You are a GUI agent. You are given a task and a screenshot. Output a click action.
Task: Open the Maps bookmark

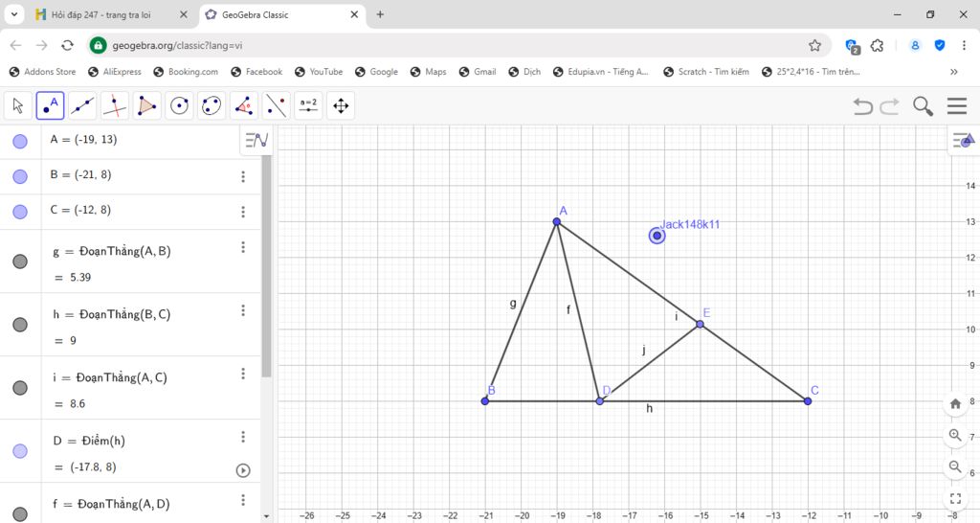[x=428, y=72]
